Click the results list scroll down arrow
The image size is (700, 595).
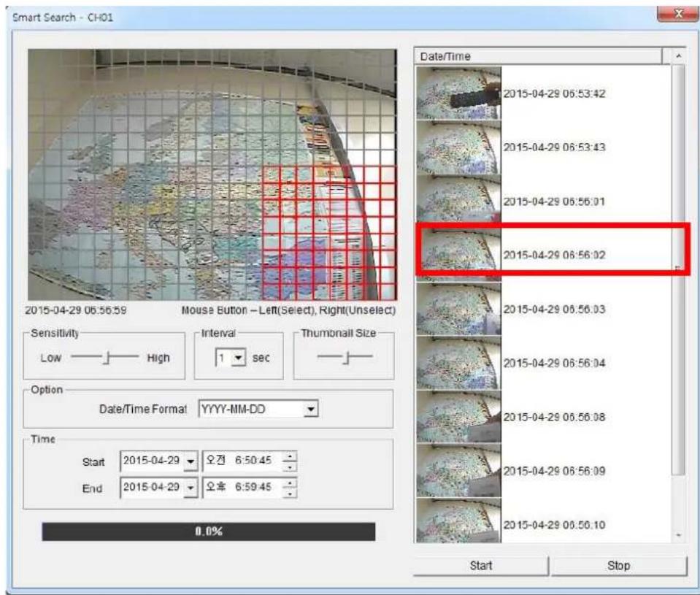(x=679, y=534)
